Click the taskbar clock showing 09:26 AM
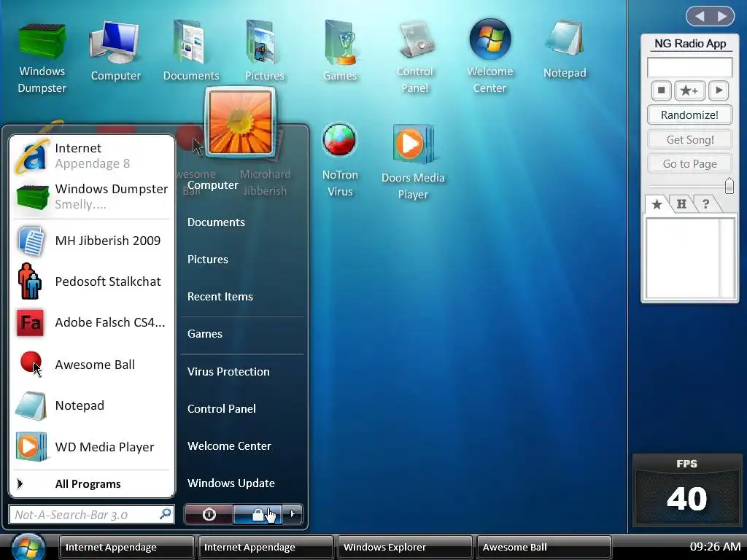Viewport: 747px width, 560px height. click(x=715, y=546)
